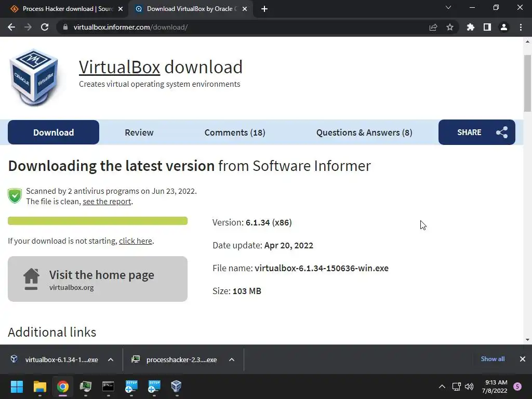Click the 'click here' download link

pyautogui.click(x=136, y=241)
